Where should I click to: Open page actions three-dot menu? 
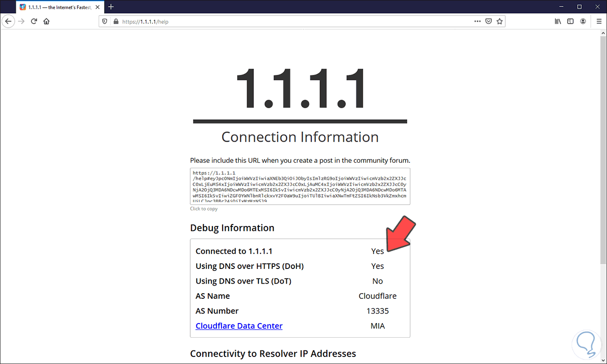pyautogui.click(x=478, y=21)
